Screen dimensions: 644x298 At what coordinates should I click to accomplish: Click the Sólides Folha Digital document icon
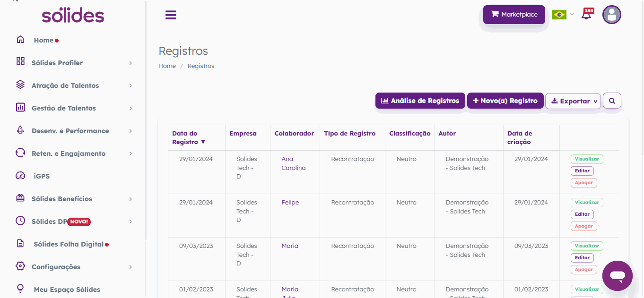[x=20, y=244]
